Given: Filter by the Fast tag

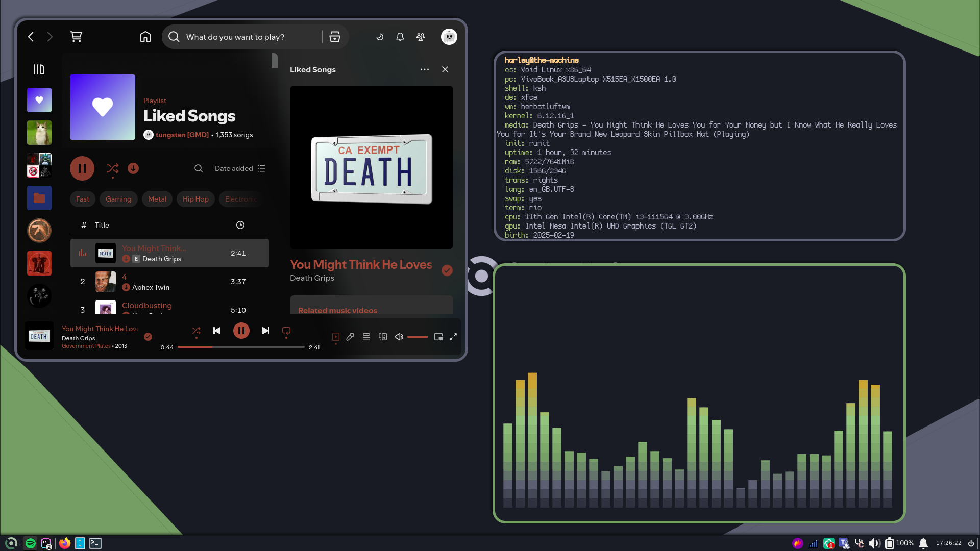Looking at the screenshot, I should (83, 199).
